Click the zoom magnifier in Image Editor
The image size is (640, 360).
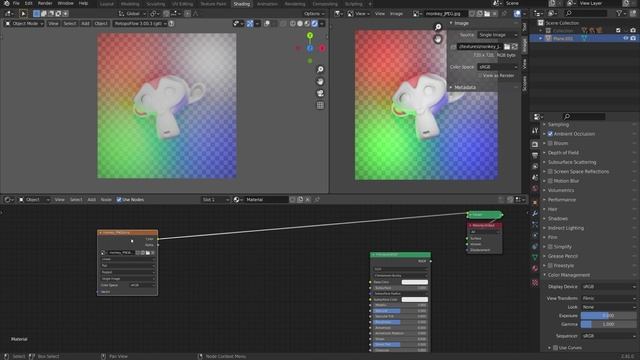click(438, 27)
